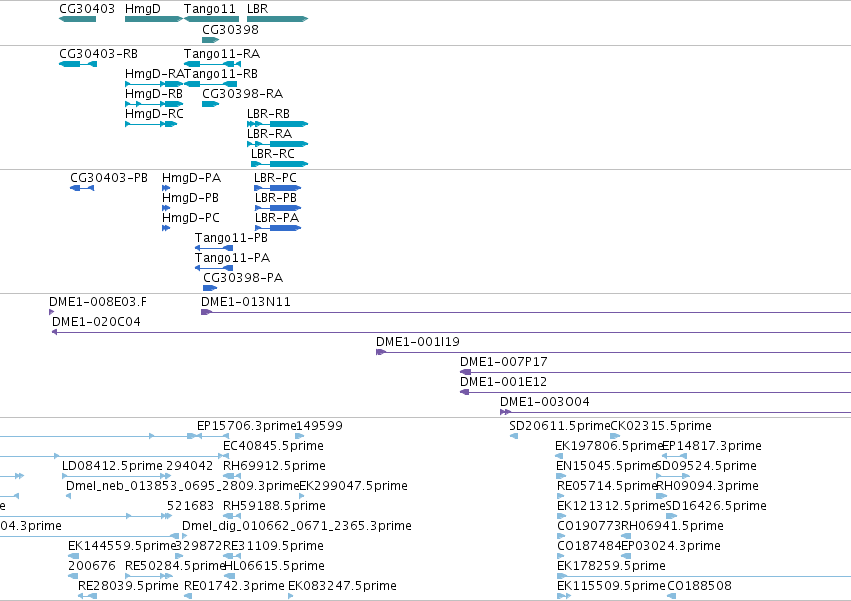Click the HL06615.5prime EST label
The width and height of the screenshot is (851, 601).
[x=275, y=566]
